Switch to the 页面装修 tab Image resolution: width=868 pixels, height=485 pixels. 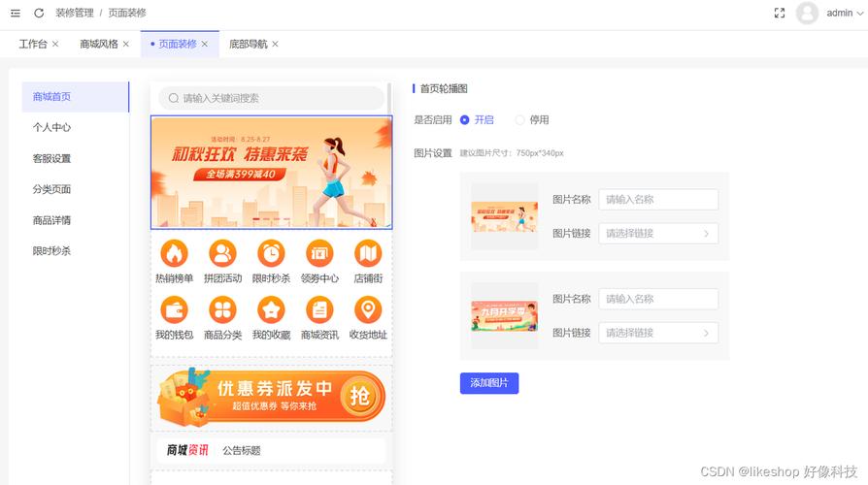177,45
